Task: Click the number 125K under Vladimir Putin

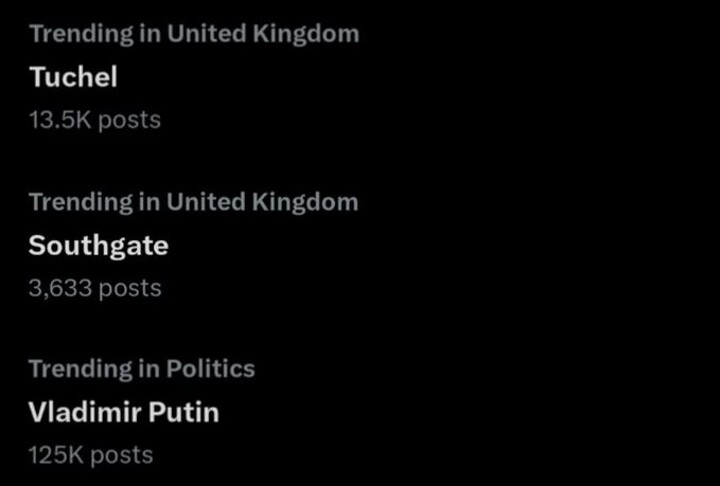Action: pos(56,455)
